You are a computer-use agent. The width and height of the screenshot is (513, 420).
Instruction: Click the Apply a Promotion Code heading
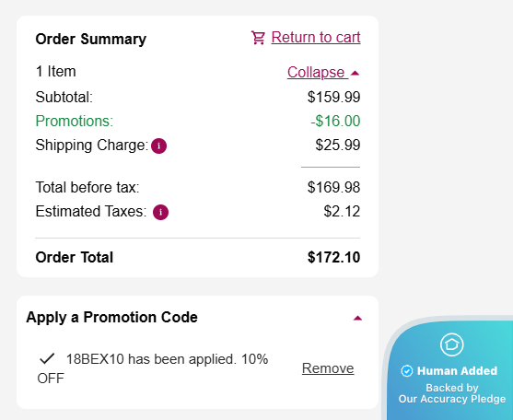click(x=111, y=317)
